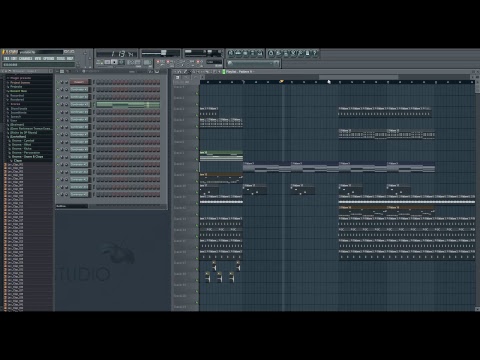Open the EDIT menu
The image size is (480, 360).
(14, 58)
